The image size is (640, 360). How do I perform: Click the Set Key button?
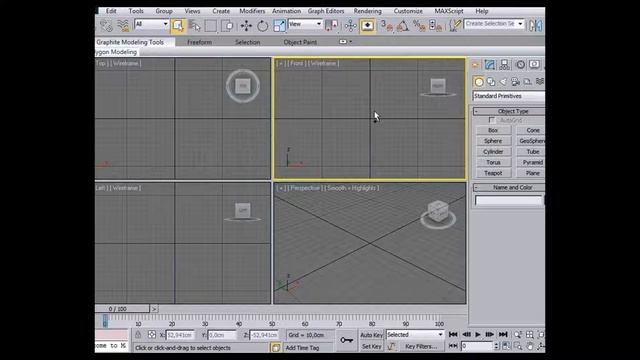[x=371, y=347]
